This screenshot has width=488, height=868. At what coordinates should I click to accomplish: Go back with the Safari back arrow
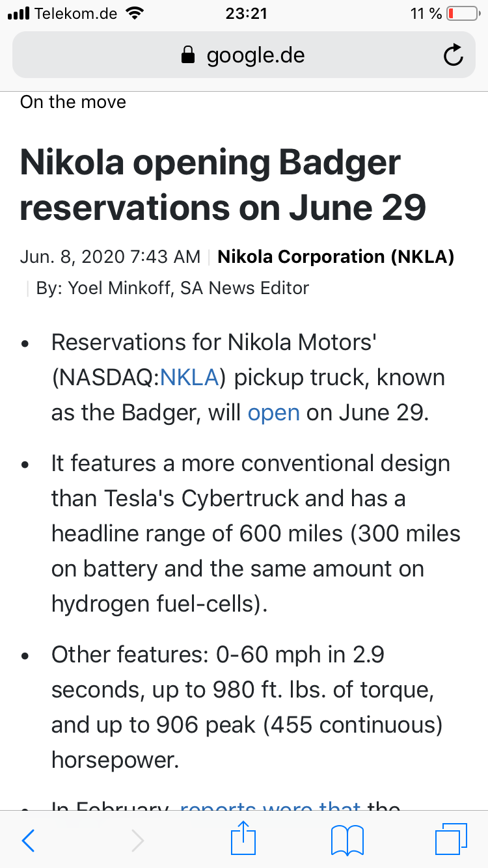(28, 841)
